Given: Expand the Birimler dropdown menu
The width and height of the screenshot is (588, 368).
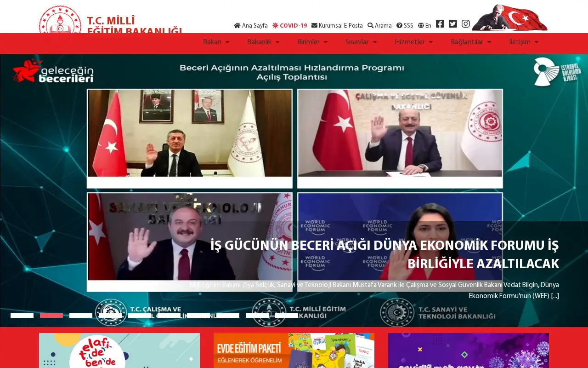Looking at the screenshot, I should (312, 42).
